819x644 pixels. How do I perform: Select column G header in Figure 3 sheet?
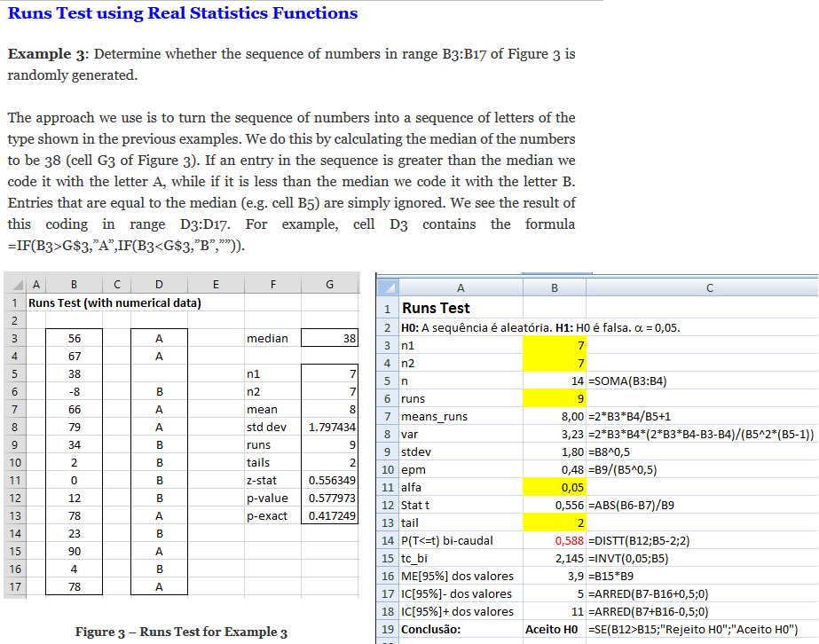pos(329,285)
